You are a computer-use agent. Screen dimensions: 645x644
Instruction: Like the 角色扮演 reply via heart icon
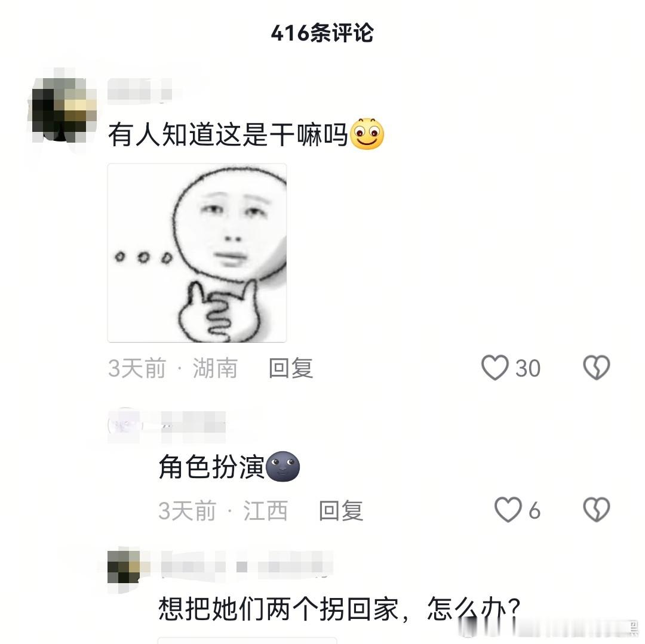point(508,510)
